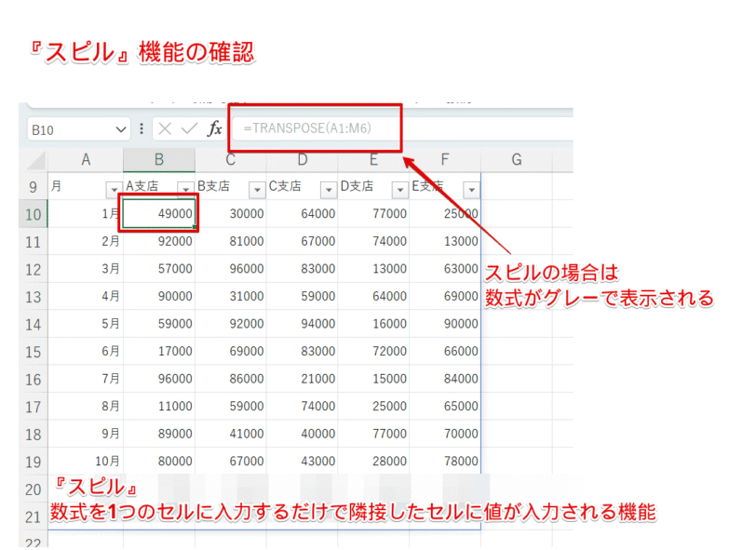This screenshot has width=756, height=550.
Task: Click the cell showing 2月
Action: 86,241
